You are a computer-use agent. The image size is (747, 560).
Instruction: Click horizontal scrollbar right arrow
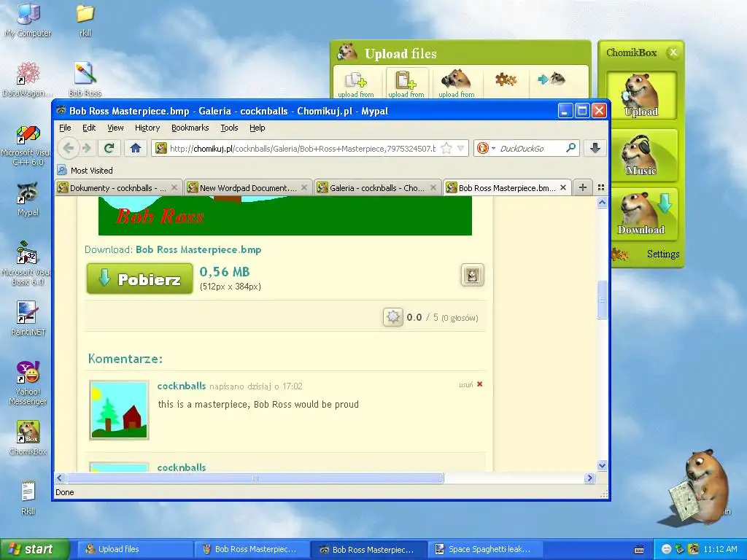[x=589, y=478]
